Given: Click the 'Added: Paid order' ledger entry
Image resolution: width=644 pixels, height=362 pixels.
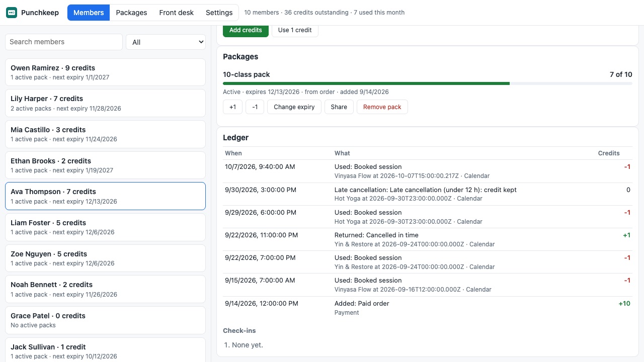Looking at the screenshot, I should [428, 308].
